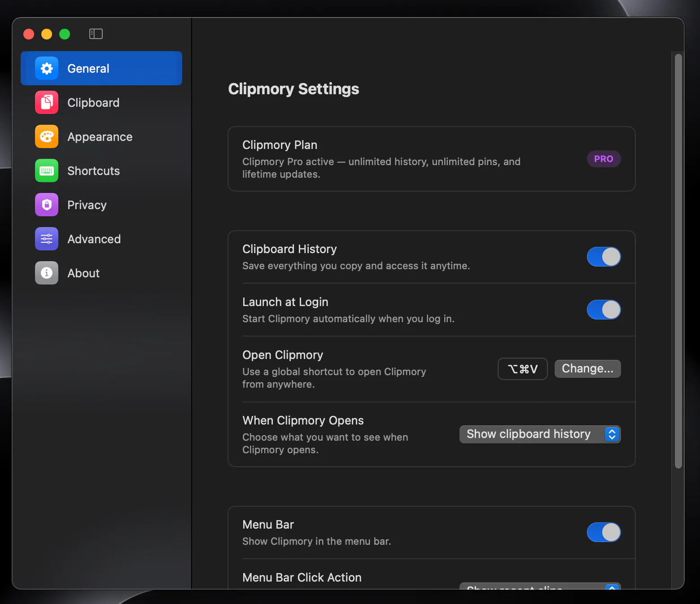Screen dimensions: 700x604
Task: Click the When Clipmory Opens label
Action: click(x=303, y=420)
